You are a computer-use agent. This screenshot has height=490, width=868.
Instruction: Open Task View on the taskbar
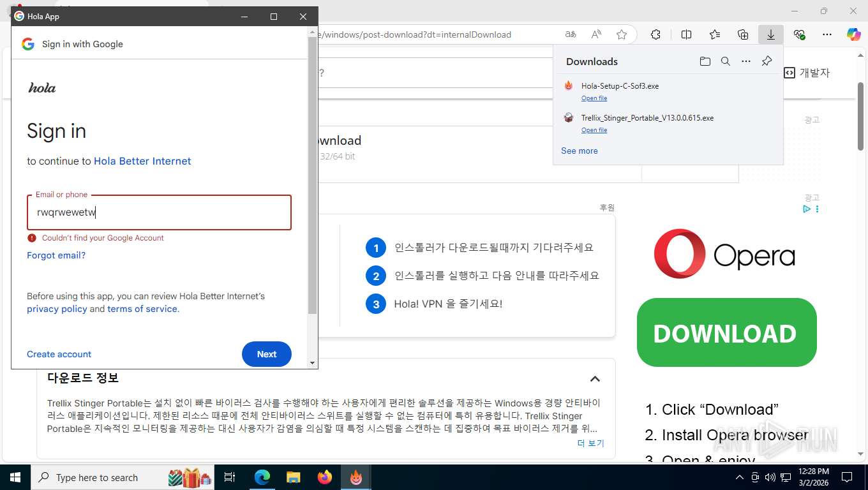tap(230, 477)
